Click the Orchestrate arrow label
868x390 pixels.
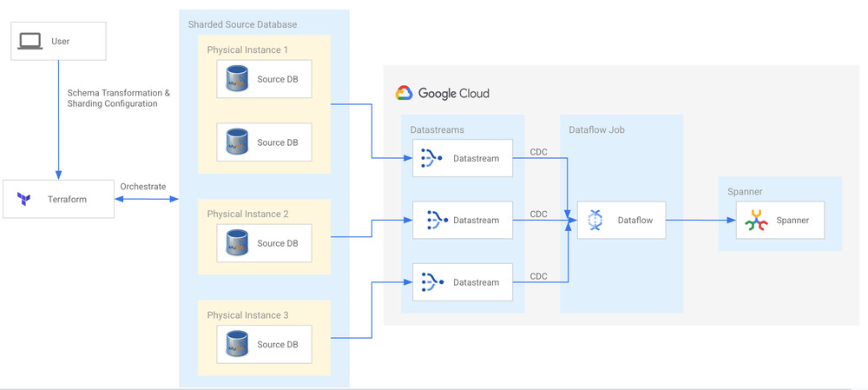[143, 186]
